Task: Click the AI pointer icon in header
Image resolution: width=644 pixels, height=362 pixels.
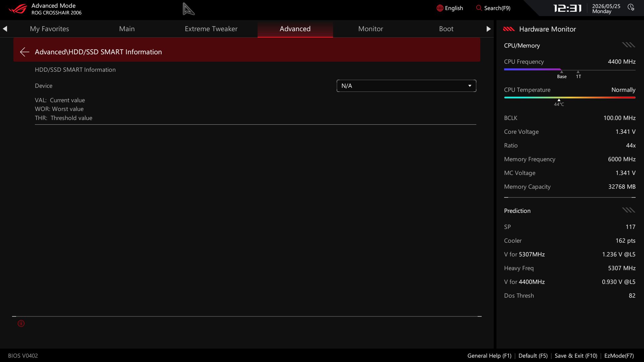Action: tap(189, 9)
